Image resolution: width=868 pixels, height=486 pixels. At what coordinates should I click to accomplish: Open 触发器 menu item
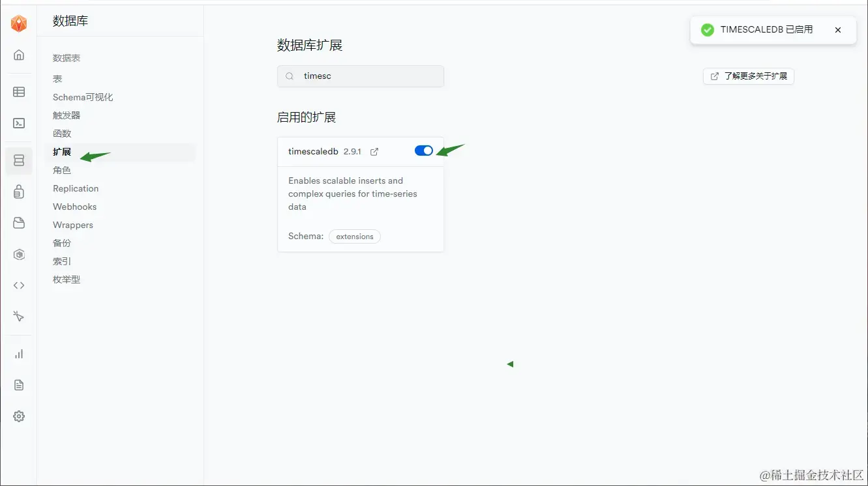point(67,115)
